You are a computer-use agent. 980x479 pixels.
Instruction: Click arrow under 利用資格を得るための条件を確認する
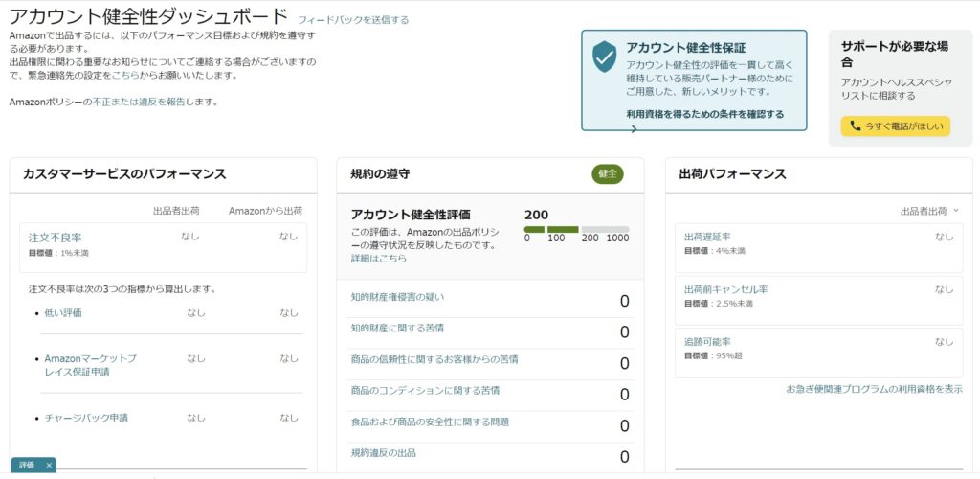click(x=634, y=128)
